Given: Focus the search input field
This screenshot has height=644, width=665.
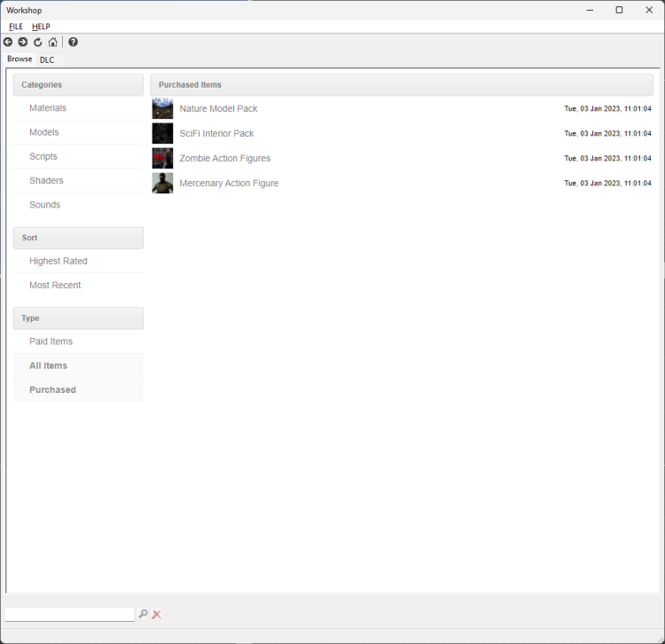Looking at the screenshot, I should click(x=70, y=615).
